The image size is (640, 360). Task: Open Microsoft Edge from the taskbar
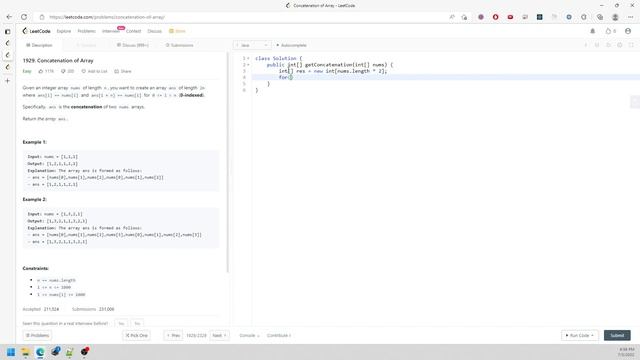40,352
